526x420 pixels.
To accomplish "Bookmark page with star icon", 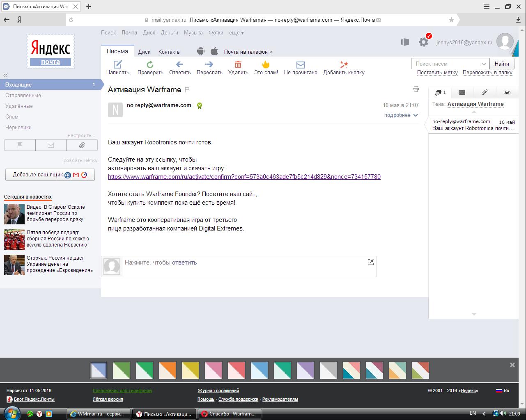I will pos(451,20).
